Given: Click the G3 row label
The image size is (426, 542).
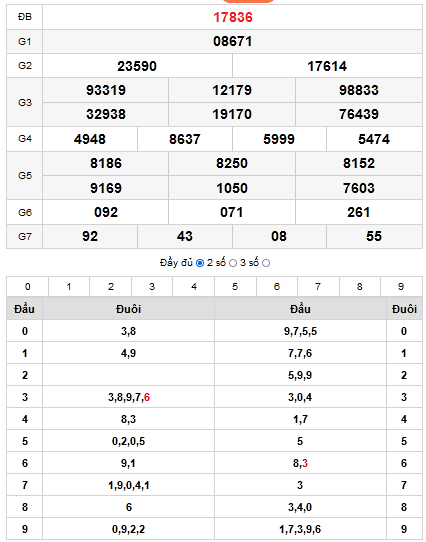Looking at the screenshot, I should pyautogui.click(x=25, y=102).
